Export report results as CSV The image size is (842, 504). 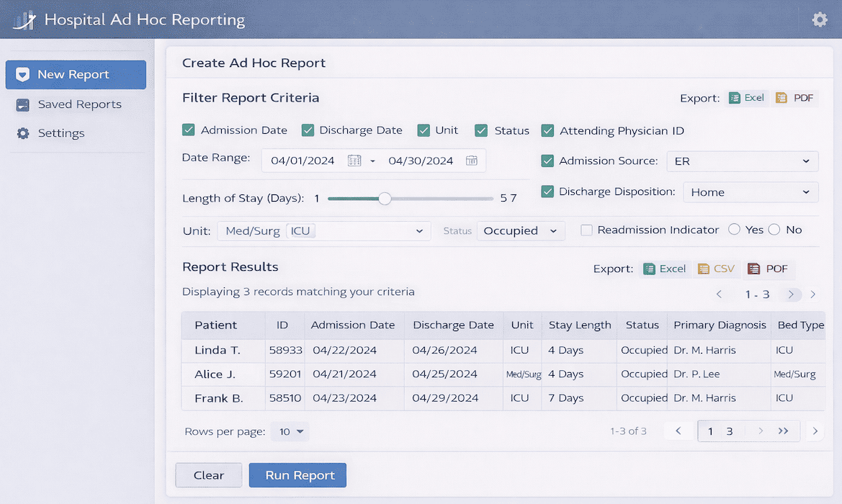pos(716,269)
